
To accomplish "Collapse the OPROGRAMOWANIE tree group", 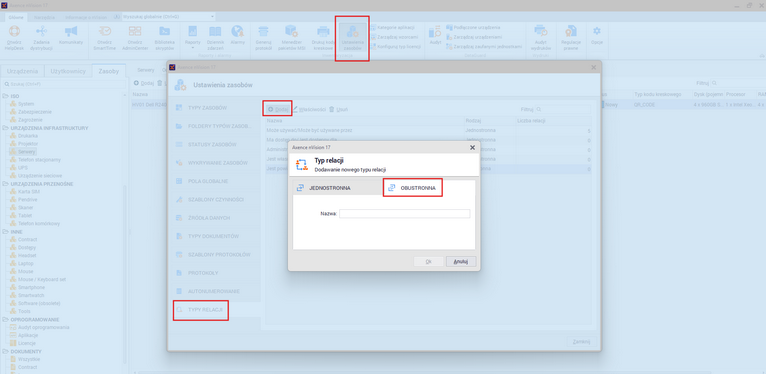I will pyautogui.click(x=5, y=319).
